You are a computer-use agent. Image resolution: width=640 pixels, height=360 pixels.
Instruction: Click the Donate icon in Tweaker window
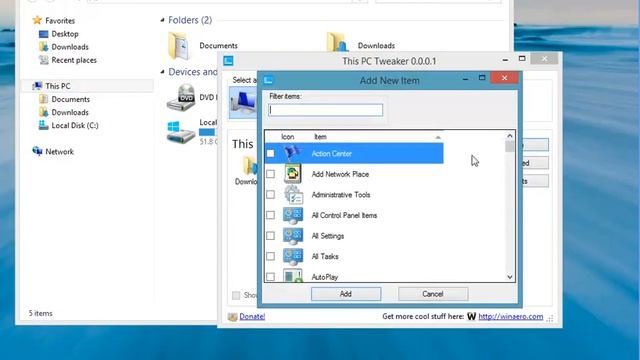tap(232, 317)
